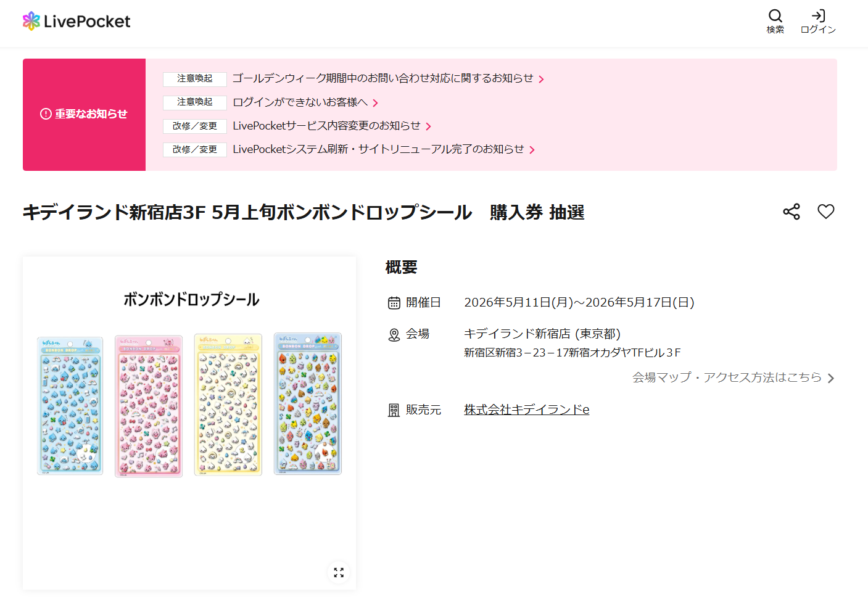Click the 販売元 label

click(423, 410)
